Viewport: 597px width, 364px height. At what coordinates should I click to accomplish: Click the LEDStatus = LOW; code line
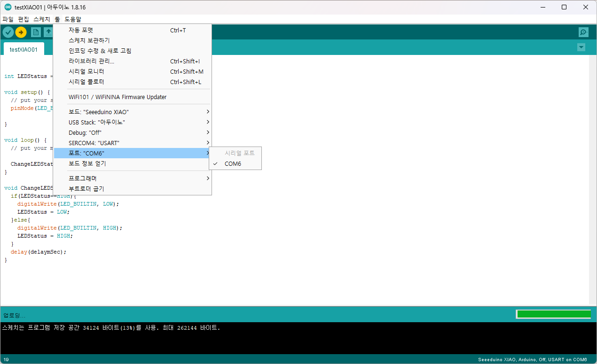click(x=43, y=212)
